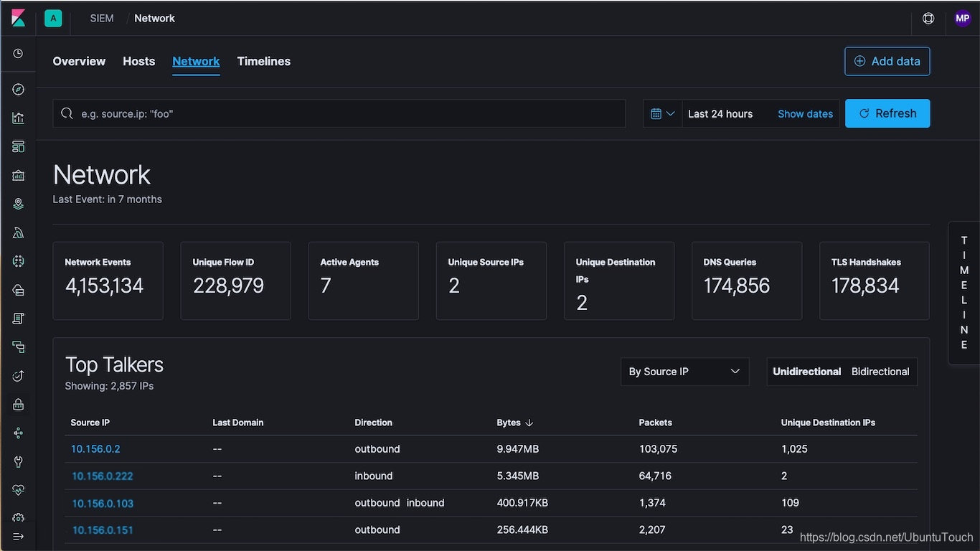Open Monitoring heartbeat sidebar icon

[18, 491]
